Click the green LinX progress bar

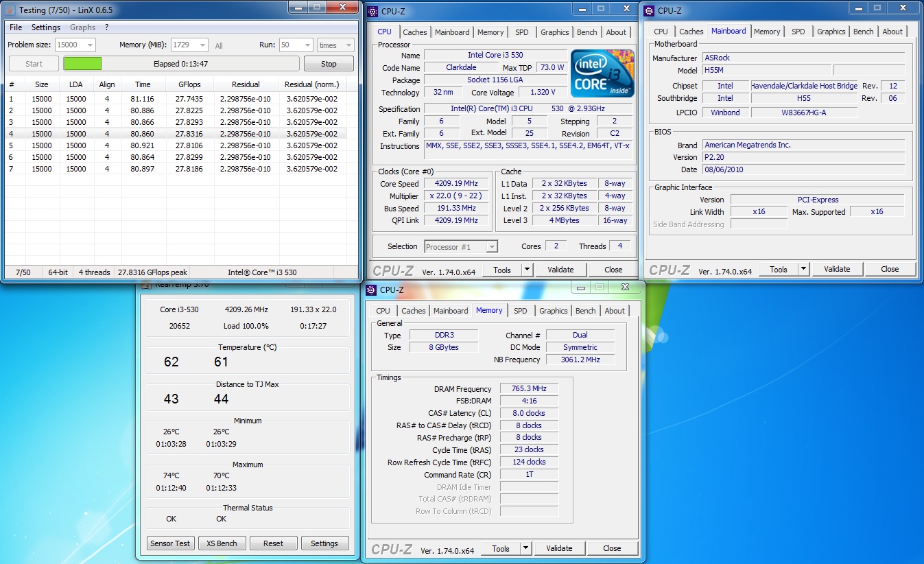click(x=83, y=64)
